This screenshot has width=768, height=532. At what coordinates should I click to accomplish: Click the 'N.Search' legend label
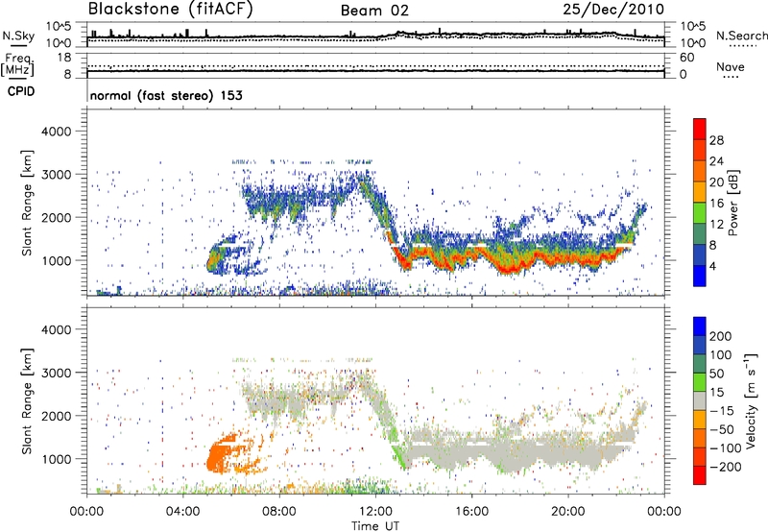(741, 36)
